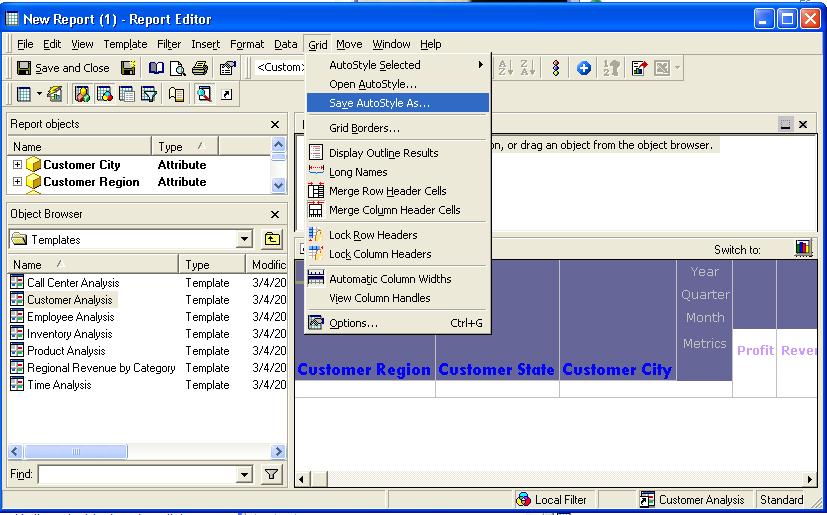Open the Window menu

point(391,44)
